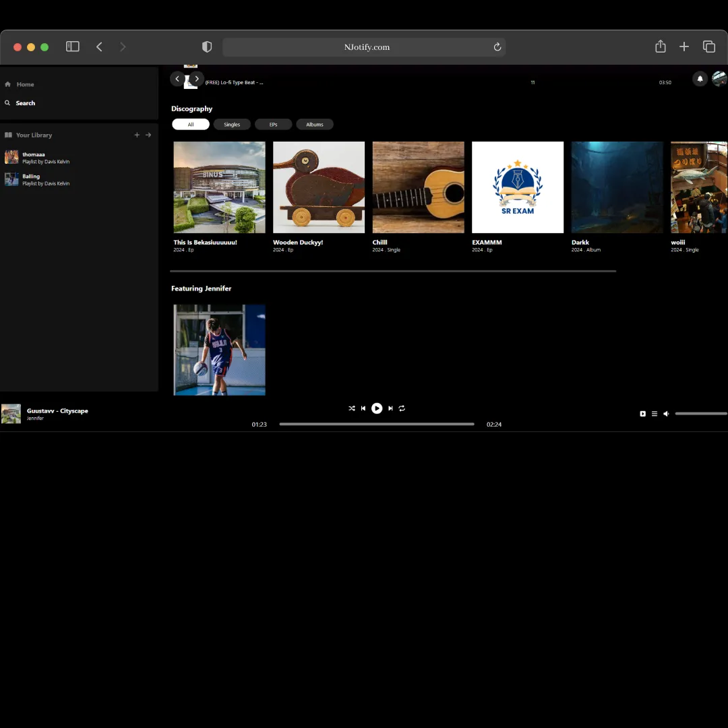Open the now playing video view icon
This screenshot has width=728, height=728.
coord(643,414)
